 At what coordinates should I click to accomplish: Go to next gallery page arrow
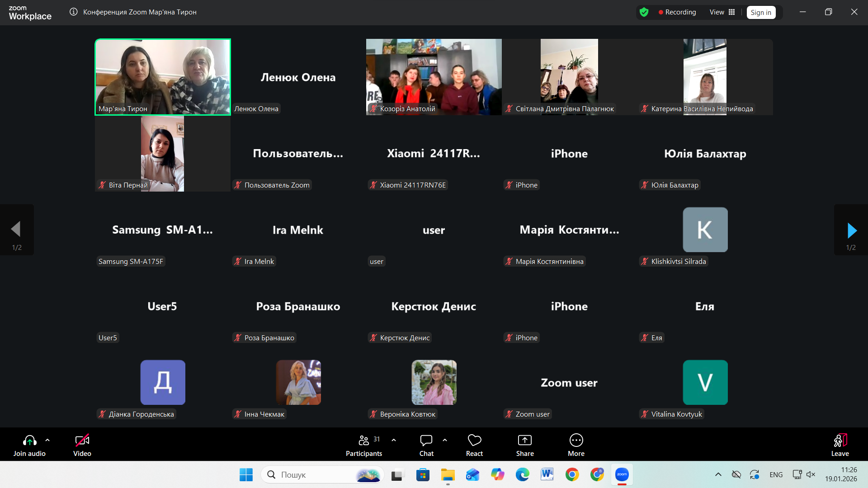tap(851, 230)
